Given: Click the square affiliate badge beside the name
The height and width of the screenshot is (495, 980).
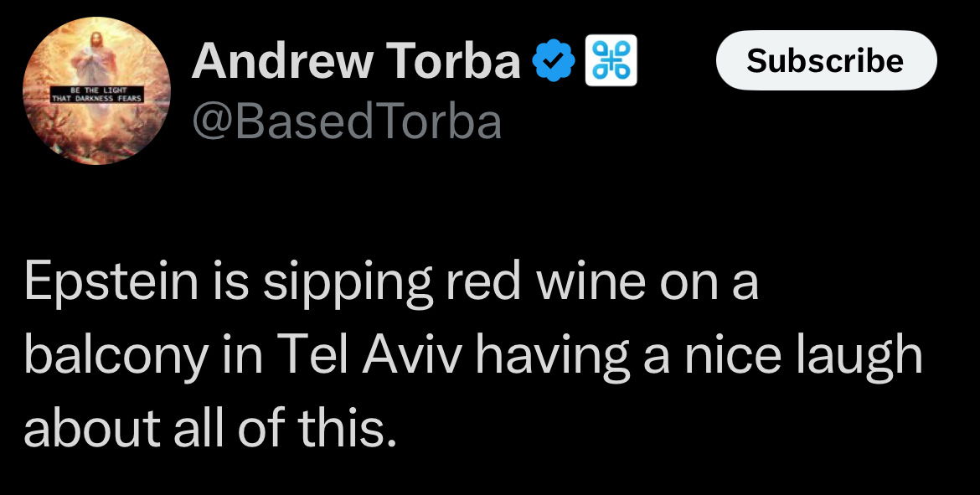Looking at the screenshot, I should tap(614, 60).
